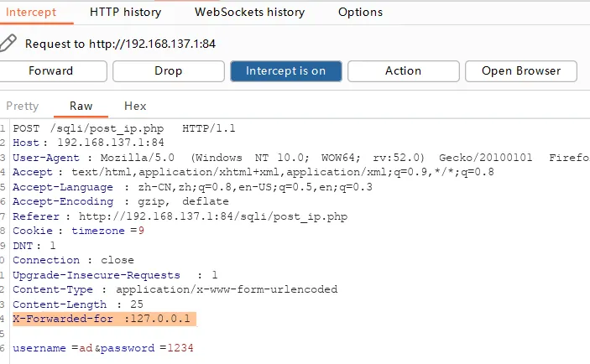
Task: Open the HTTP history tab
Action: (x=125, y=13)
